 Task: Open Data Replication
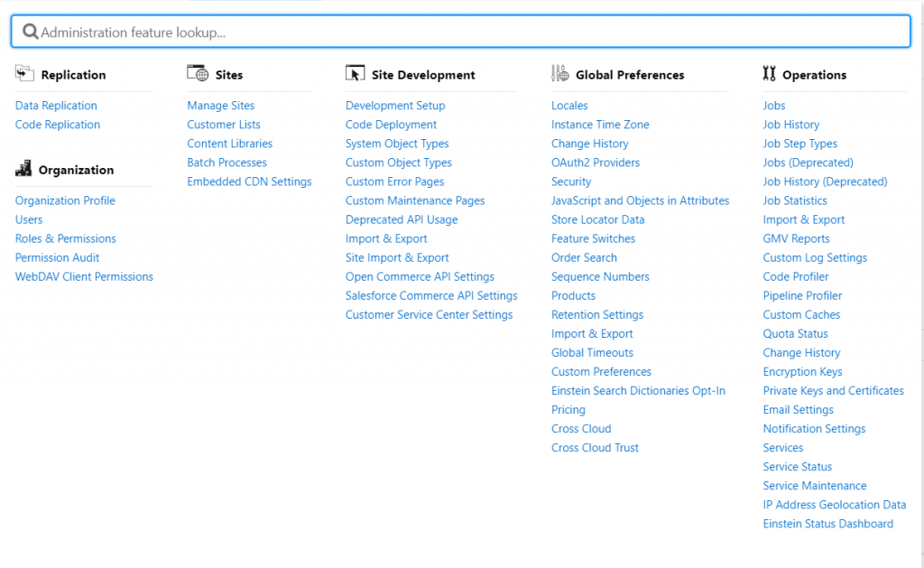(56, 106)
